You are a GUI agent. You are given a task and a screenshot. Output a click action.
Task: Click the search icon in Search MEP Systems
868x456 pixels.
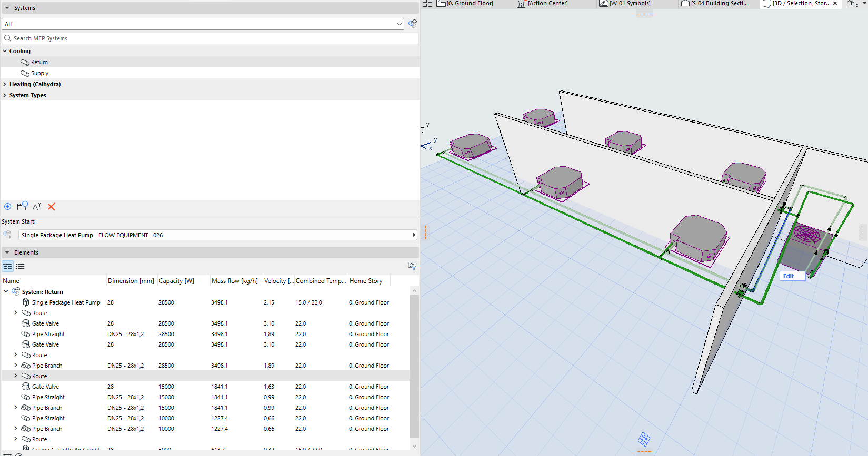pos(8,38)
